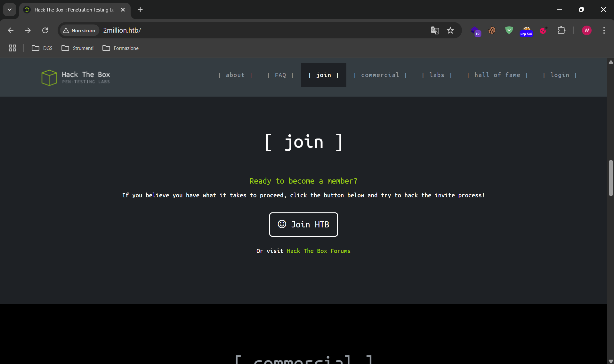This screenshot has width=614, height=364.
Task: Click the Hack The Box logo text
Action: pos(86,77)
